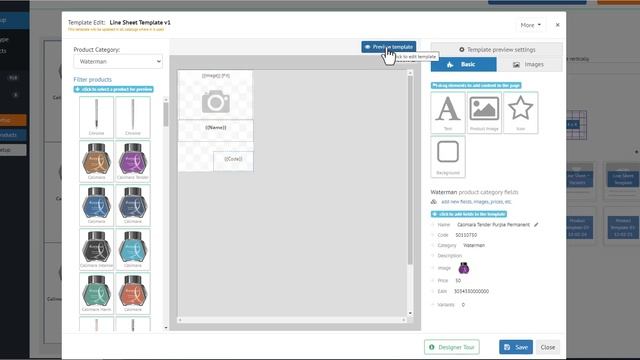Screen dimensions: 640x360
Task: Click the purple ink bottle Image field thumbnail
Action: [x=464, y=268]
